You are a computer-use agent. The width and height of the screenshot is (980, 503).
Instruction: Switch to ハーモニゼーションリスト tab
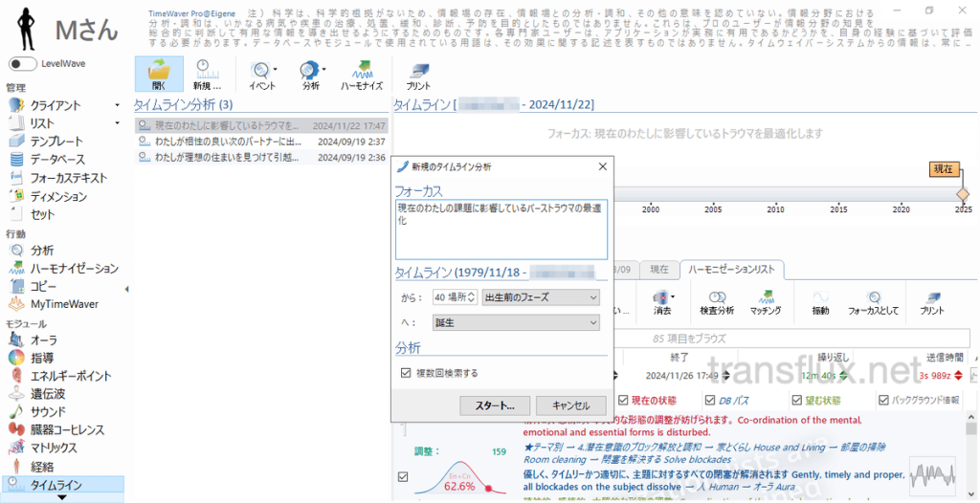coord(730,270)
